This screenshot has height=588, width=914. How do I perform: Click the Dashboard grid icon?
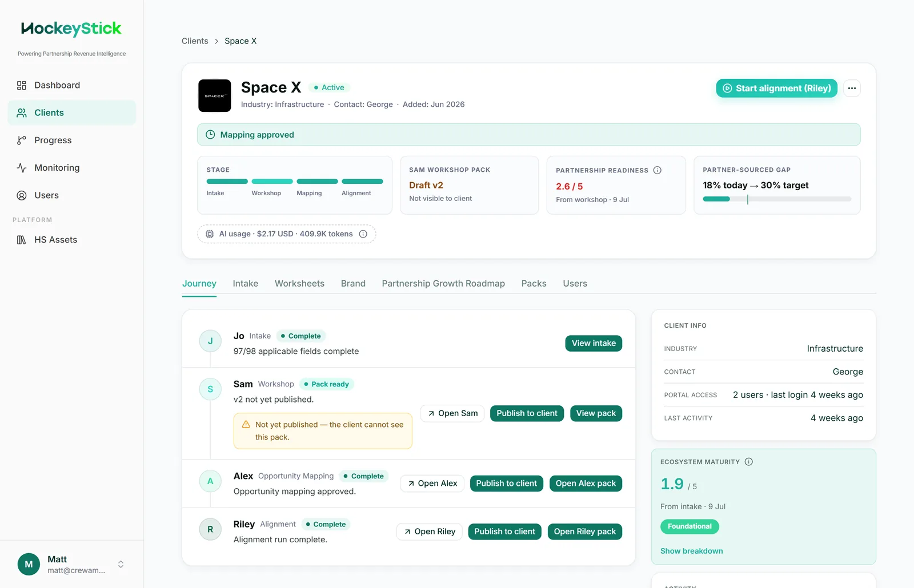(x=22, y=85)
